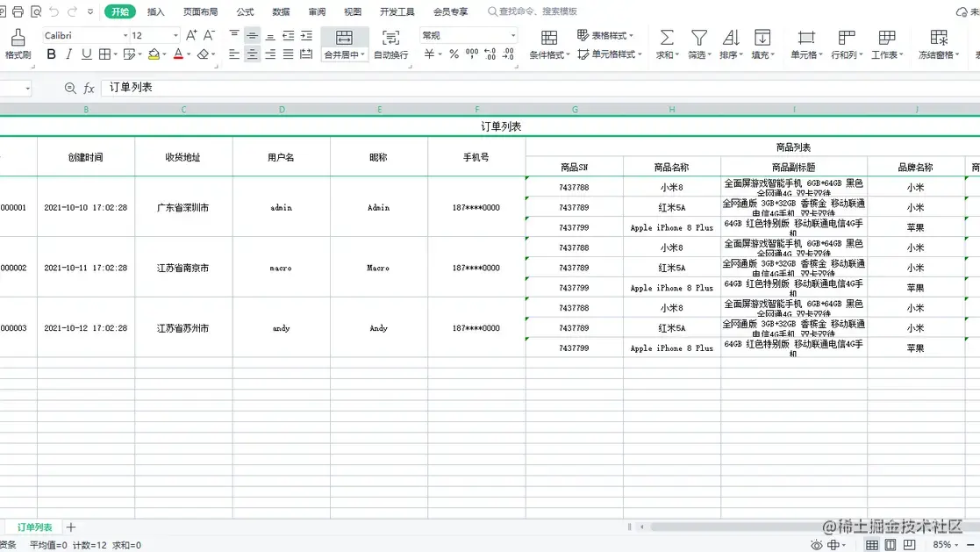This screenshot has height=552, width=980.
Task: Align text to bottom of cell
Action: click(x=270, y=35)
